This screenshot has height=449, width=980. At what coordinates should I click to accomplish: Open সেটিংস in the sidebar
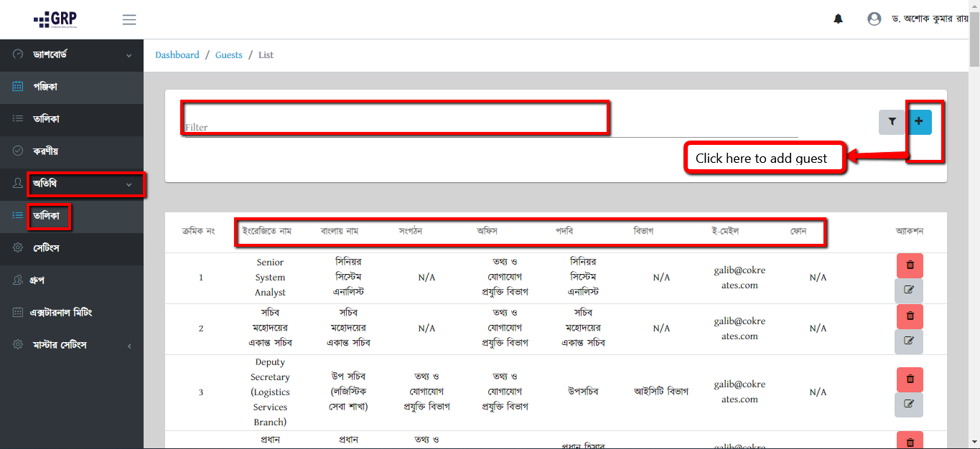pos(72,248)
